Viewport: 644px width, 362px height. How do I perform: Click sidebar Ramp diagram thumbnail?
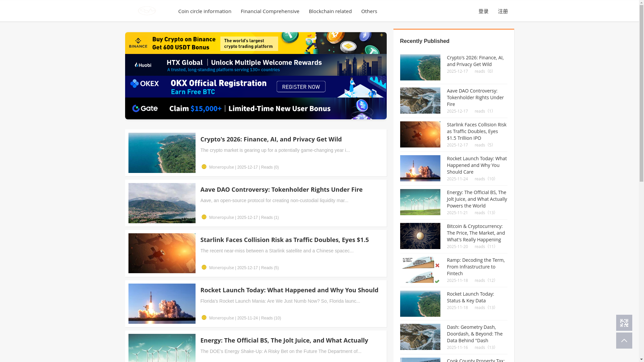(x=420, y=270)
